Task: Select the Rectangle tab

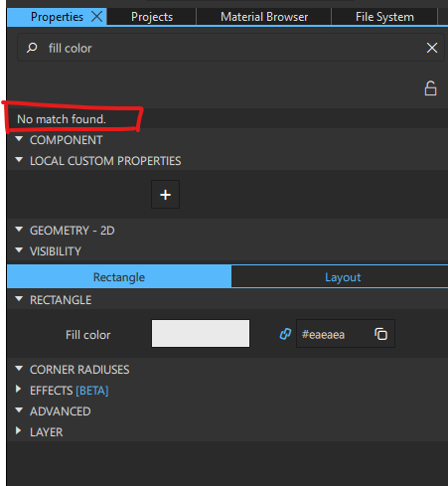Action: point(119,277)
